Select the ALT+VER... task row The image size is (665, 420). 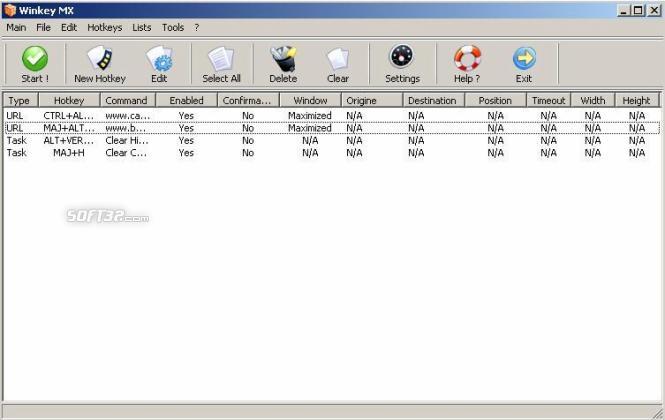[x=332, y=140]
